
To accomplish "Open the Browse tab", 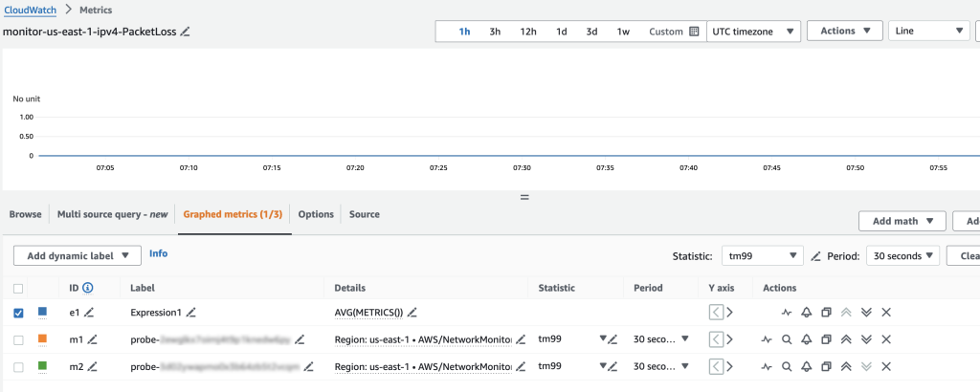I will point(25,214).
